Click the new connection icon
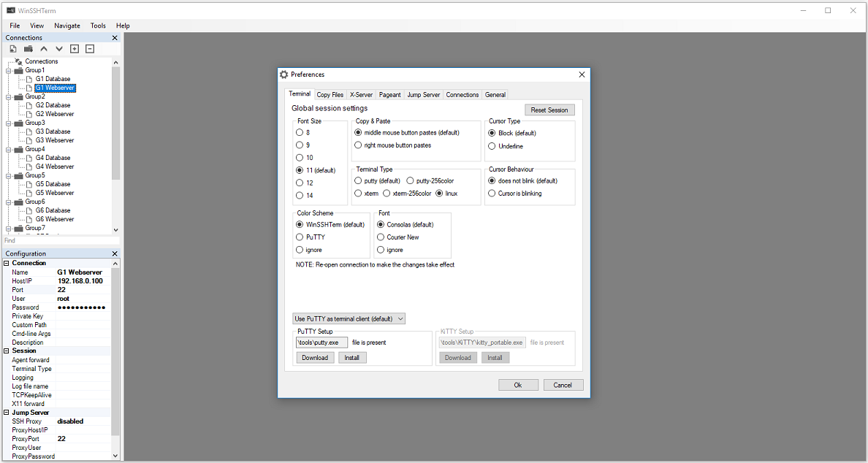Image resolution: width=868 pixels, height=463 pixels. 12,49
